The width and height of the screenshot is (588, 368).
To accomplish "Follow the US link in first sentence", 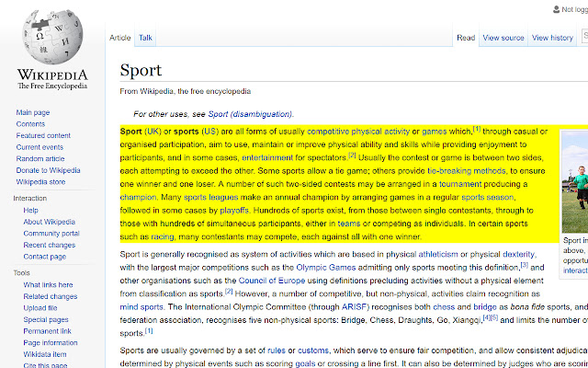I will pos(210,132).
